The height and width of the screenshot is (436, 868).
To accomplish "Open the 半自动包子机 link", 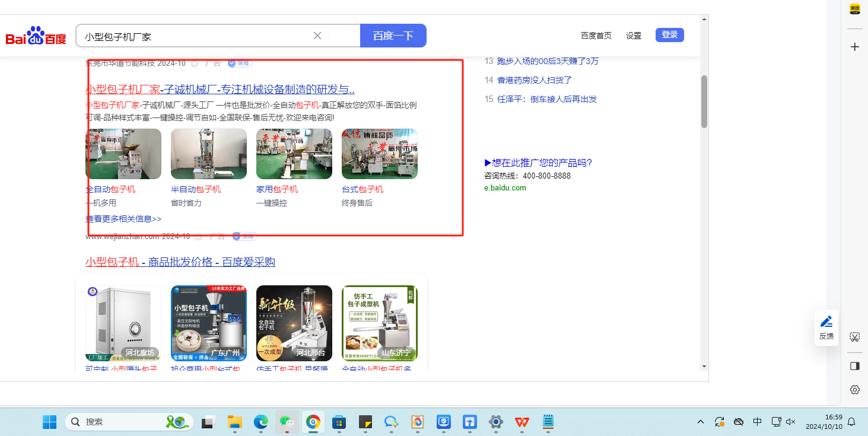I will (196, 189).
